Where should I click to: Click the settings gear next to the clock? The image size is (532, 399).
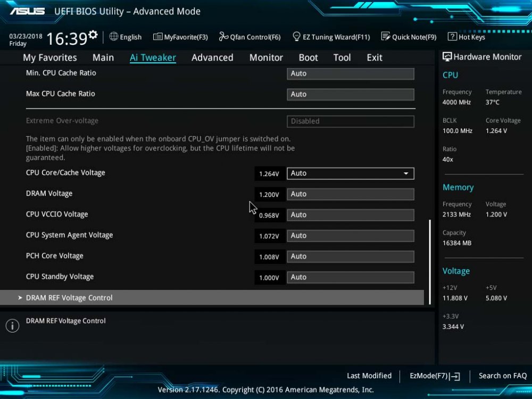point(93,35)
